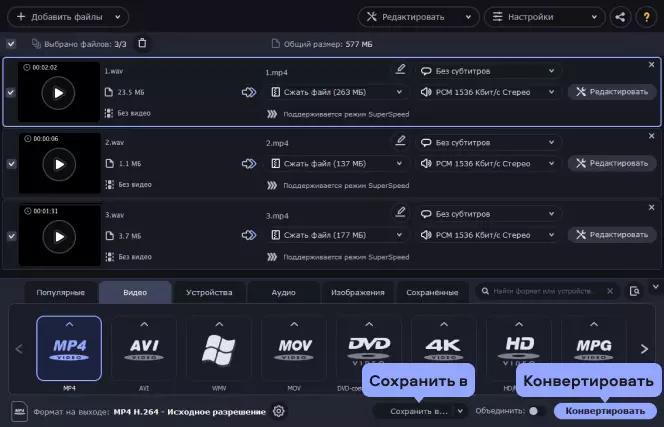Expand MP4 format presets chevron
Viewport: 664px width, 427px height.
(x=69, y=324)
